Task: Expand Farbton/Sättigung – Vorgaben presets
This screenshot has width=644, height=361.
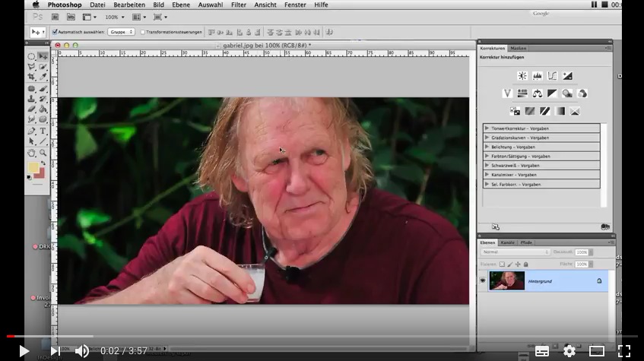Action: [487, 156]
